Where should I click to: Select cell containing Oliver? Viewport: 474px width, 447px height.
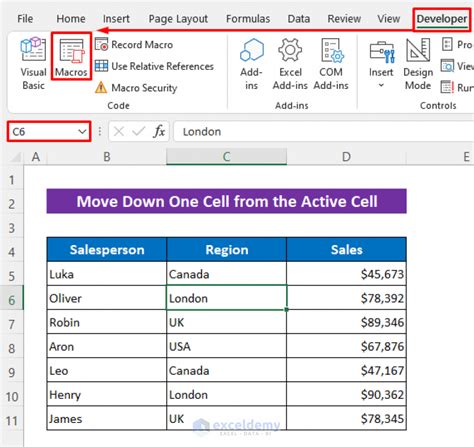pos(107,298)
